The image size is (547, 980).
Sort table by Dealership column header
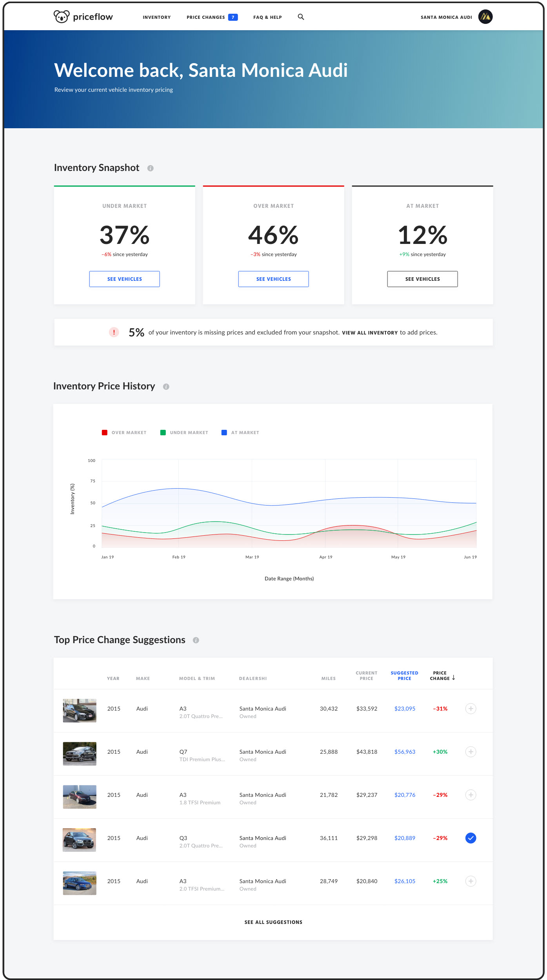point(253,678)
